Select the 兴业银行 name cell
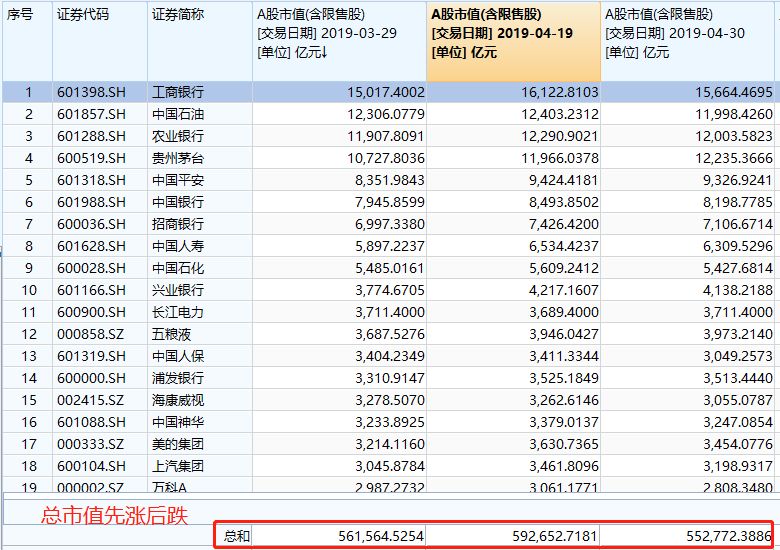 (x=200, y=290)
